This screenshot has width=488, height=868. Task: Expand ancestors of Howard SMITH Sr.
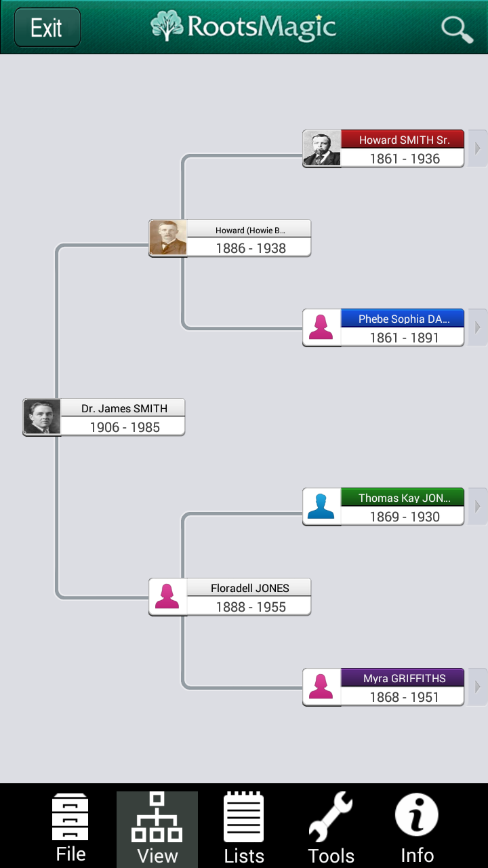coord(478,149)
